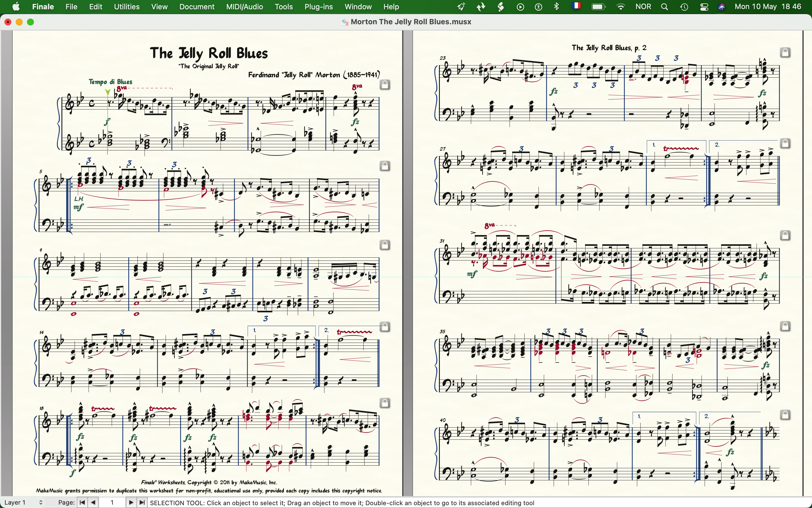Click the lock icon on the first system
This screenshot has height=508, width=812.
coord(385,85)
